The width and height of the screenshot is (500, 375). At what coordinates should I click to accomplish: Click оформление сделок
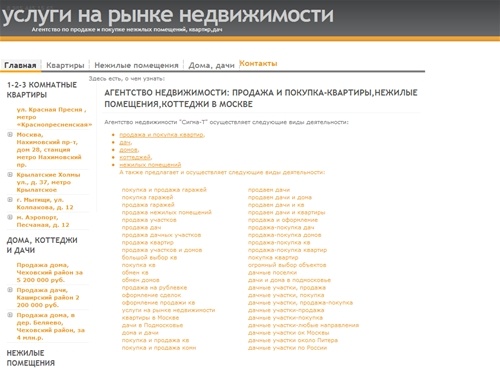[x=151, y=295]
